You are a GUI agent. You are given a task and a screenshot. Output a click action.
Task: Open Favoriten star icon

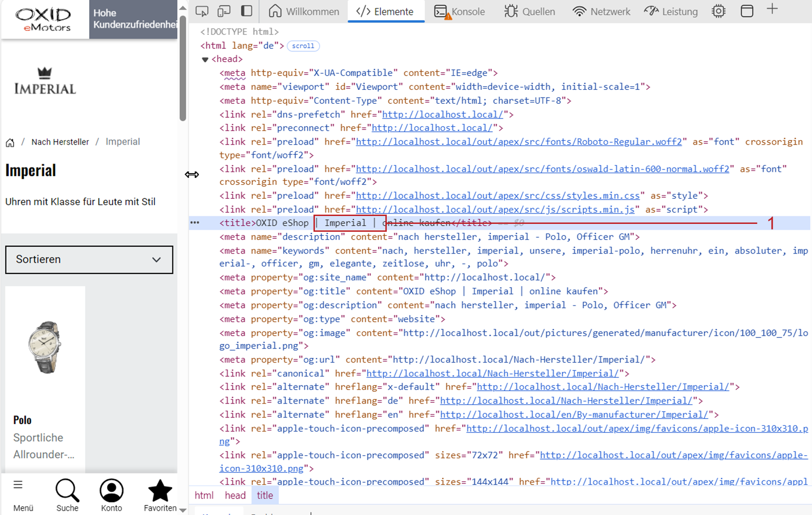(x=160, y=491)
